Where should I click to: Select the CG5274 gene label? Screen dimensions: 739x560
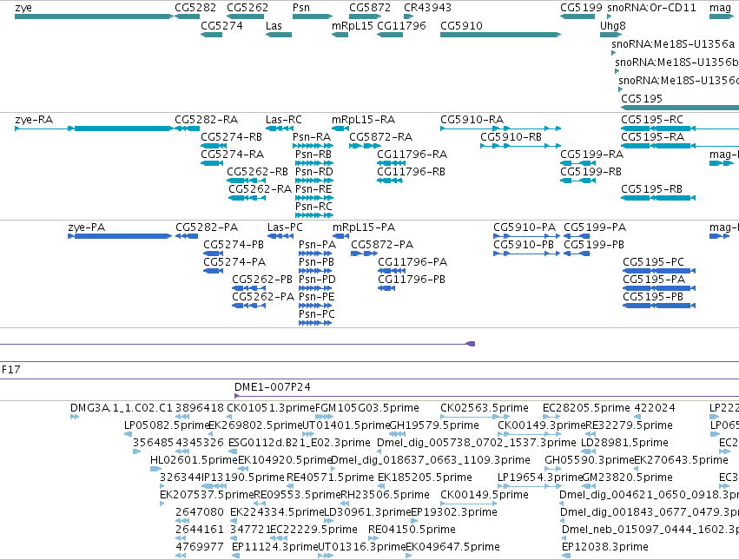pyautogui.click(x=221, y=25)
